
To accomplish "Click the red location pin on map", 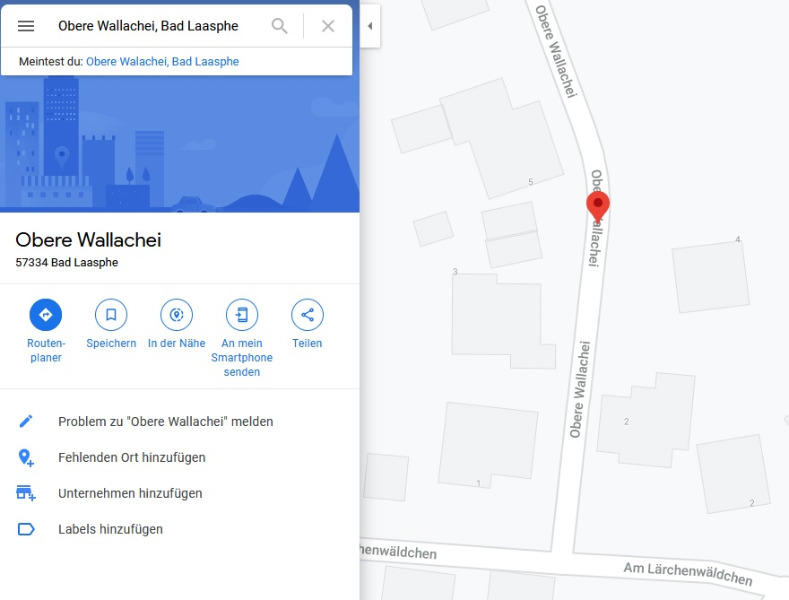I will click(x=598, y=206).
